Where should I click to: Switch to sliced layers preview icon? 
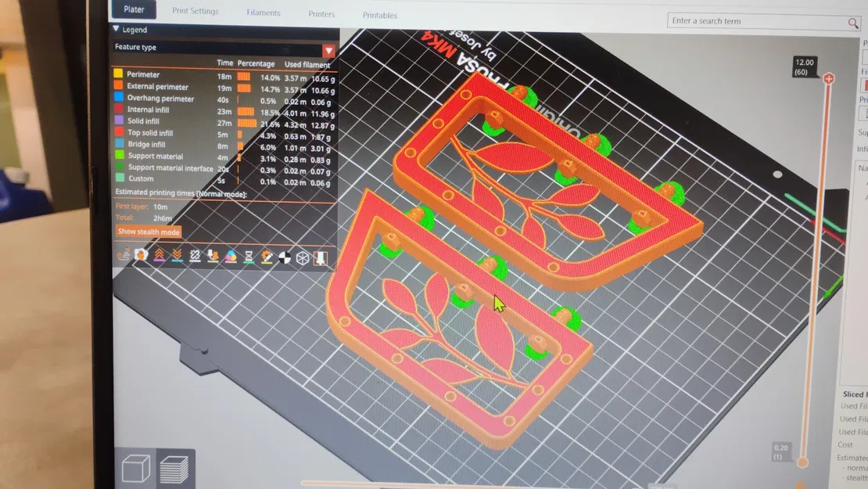coord(174,469)
